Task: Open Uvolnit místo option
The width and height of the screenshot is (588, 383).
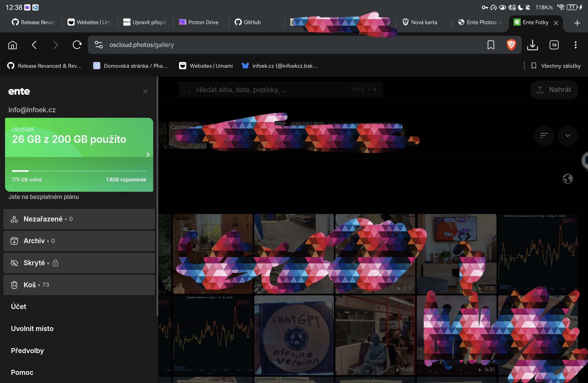Action: 32,329
